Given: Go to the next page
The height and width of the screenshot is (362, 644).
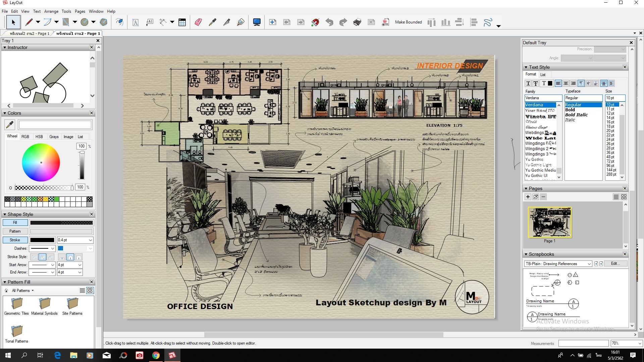Looking at the screenshot, I should click(301, 22).
